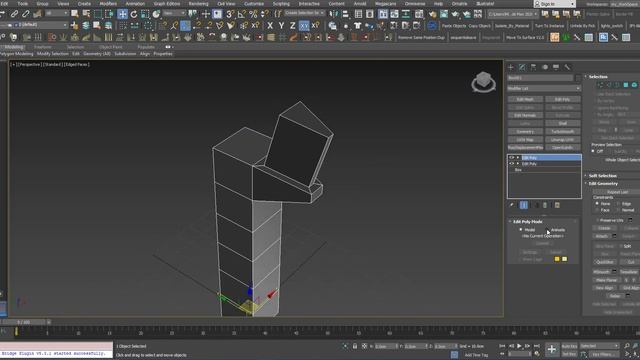Select the Model radio button
Image resolution: width=640 pixels, height=360 pixels.
point(521,230)
